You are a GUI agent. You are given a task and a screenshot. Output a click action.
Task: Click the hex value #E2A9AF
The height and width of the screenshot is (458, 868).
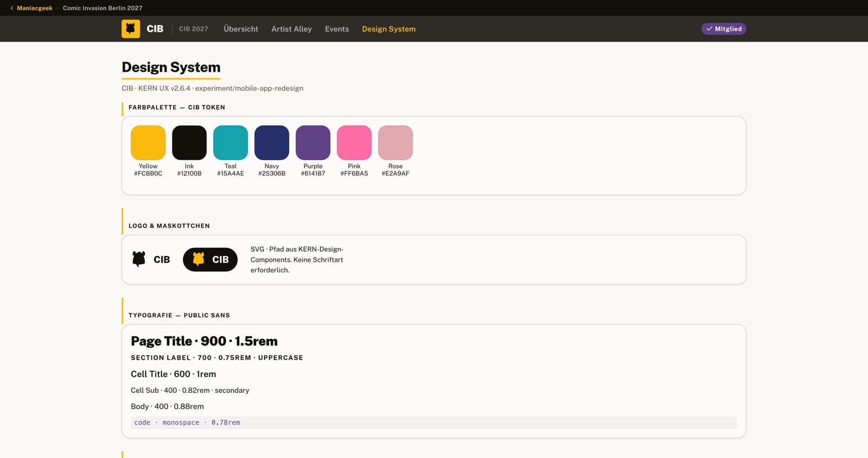click(x=395, y=174)
